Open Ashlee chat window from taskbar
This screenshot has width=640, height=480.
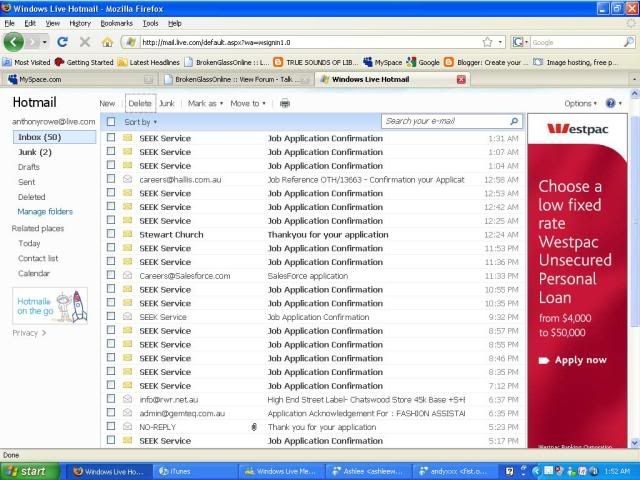[369, 471]
